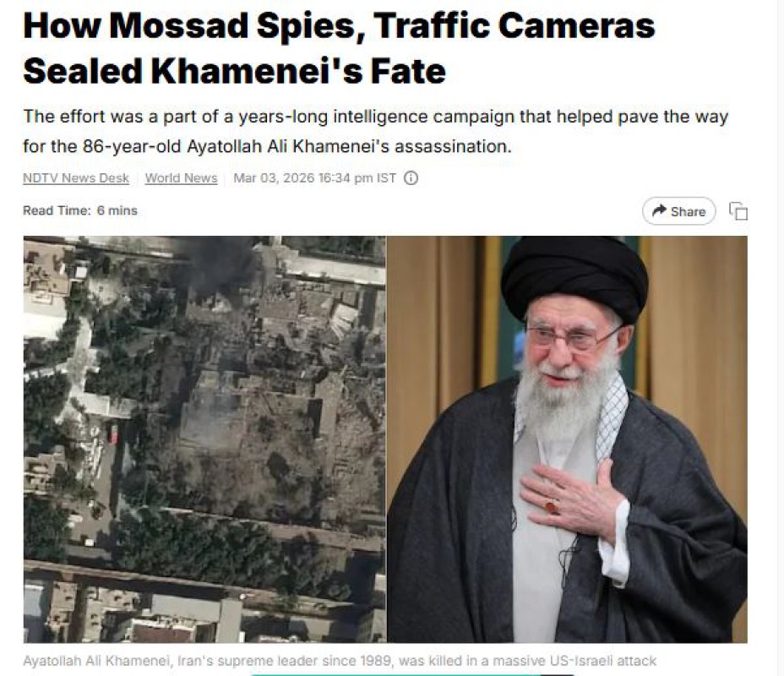Open the NDTV News Desk author link
Image resolution: width=784 pixels, height=676 pixels.
pyautogui.click(x=76, y=178)
